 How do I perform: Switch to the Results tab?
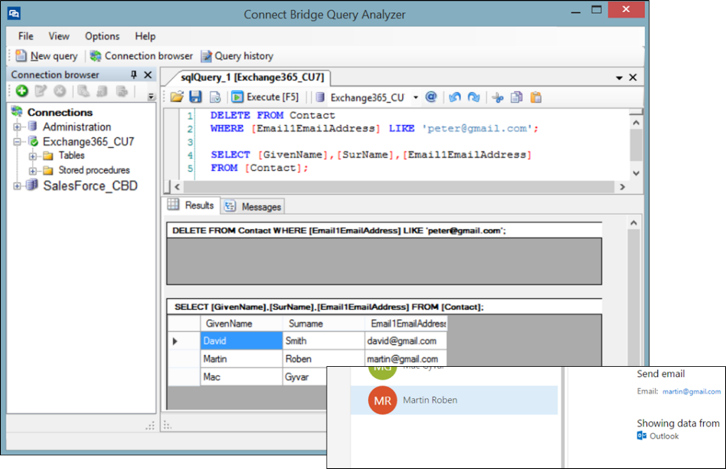click(192, 206)
